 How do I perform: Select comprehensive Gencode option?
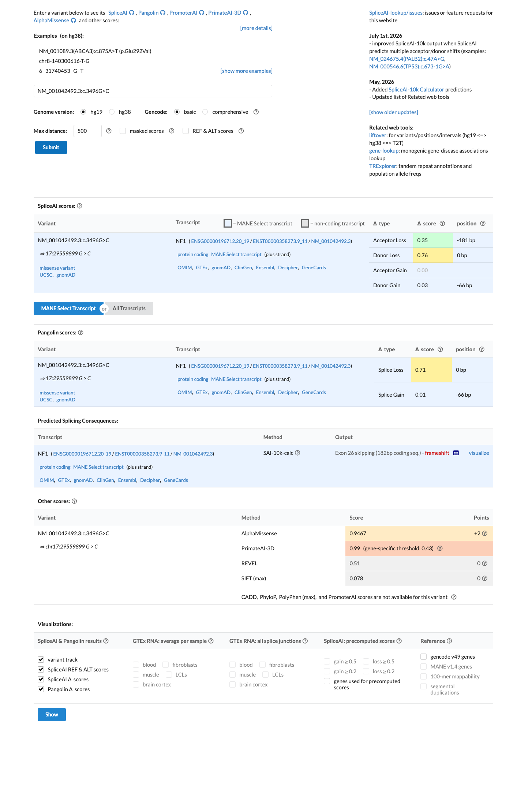(205, 112)
